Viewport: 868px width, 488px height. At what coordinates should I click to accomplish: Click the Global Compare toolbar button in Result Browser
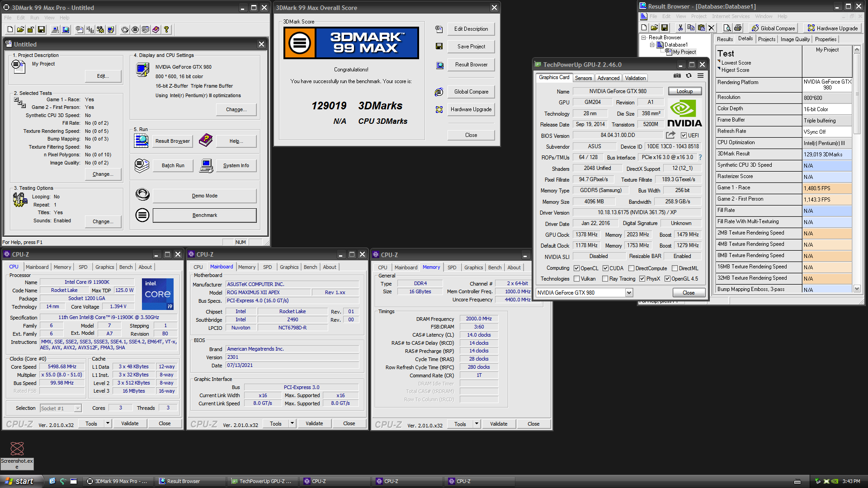coord(773,28)
